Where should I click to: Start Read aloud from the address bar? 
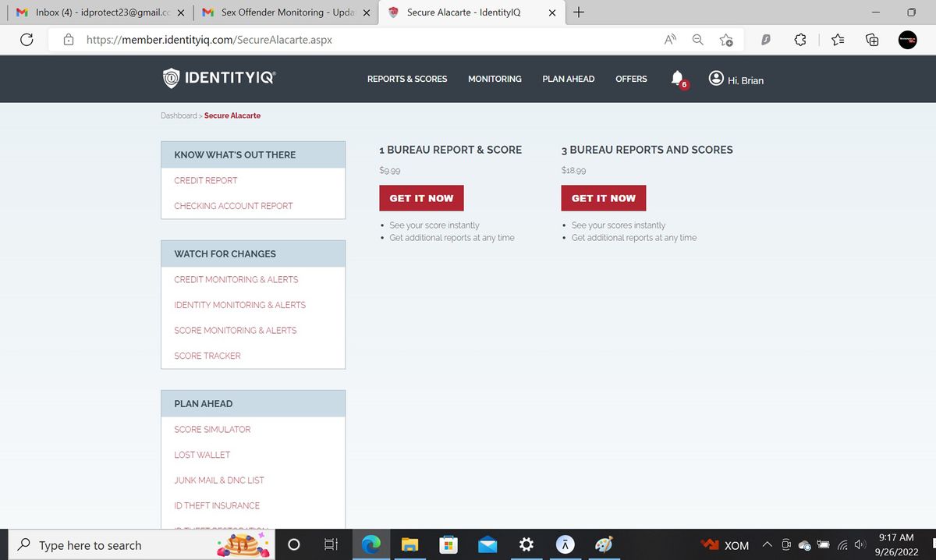[x=669, y=39]
